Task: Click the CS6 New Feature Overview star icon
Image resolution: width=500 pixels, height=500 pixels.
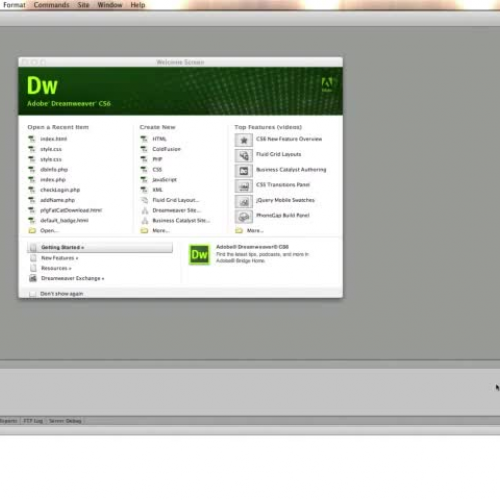Action: click(x=244, y=140)
